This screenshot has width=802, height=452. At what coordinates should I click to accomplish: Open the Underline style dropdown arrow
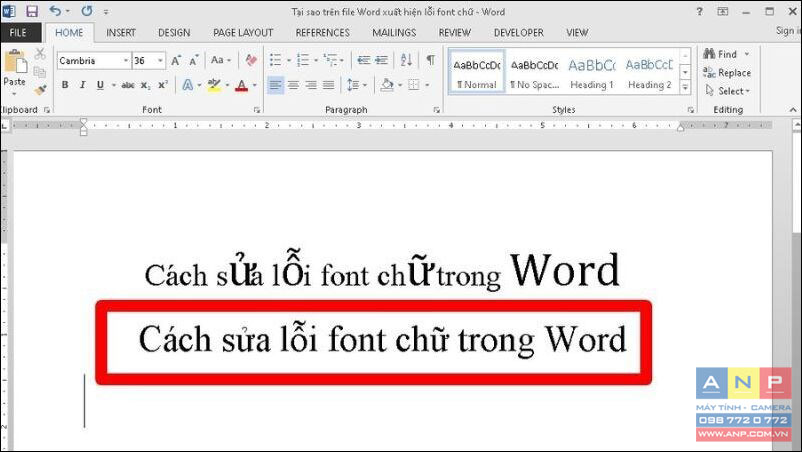coord(114,85)
